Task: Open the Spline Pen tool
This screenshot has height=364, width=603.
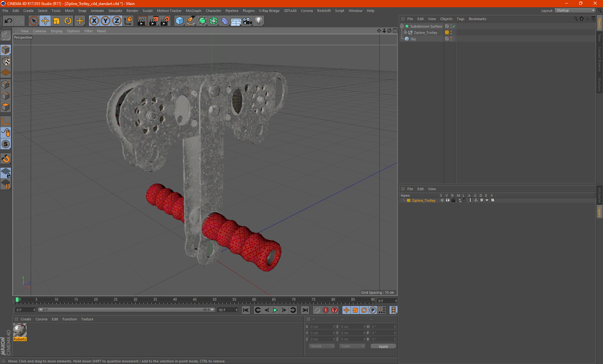Action: pos(191,21)
